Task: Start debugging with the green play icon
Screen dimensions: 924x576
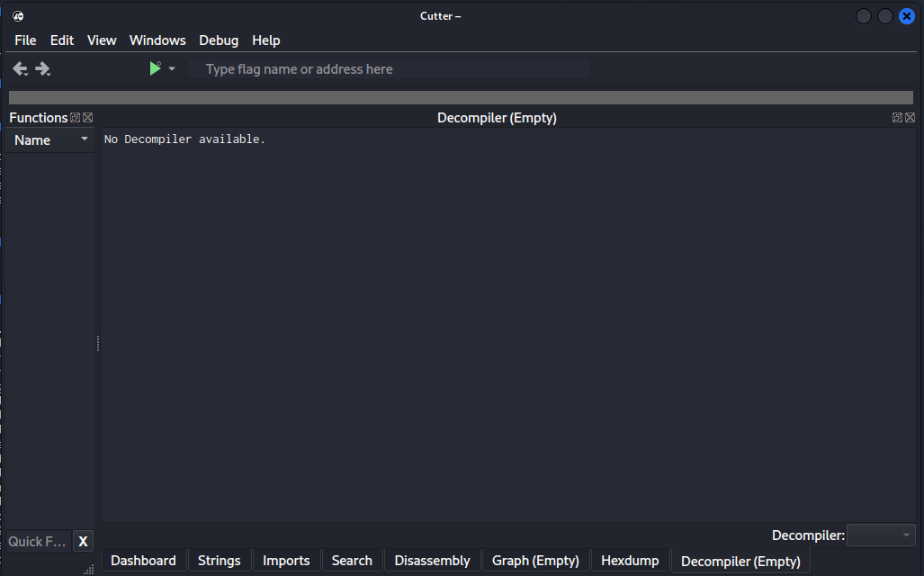Action: tap(155, 68)
